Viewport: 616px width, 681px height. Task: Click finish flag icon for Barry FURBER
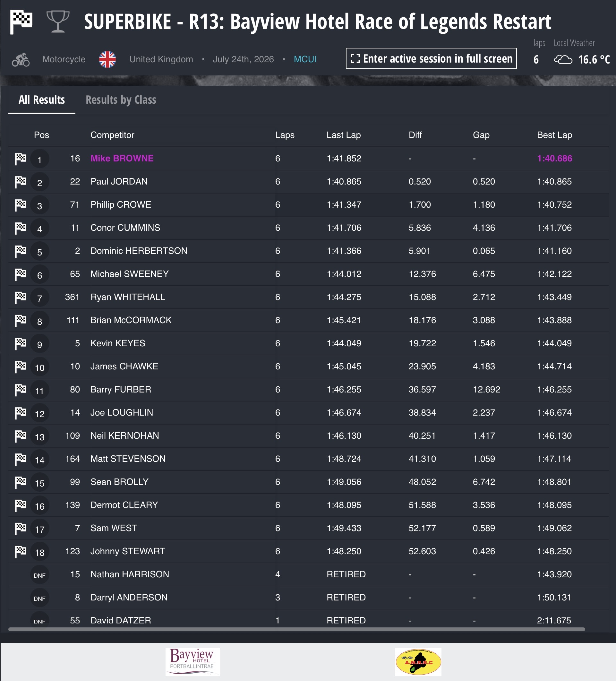20,390
